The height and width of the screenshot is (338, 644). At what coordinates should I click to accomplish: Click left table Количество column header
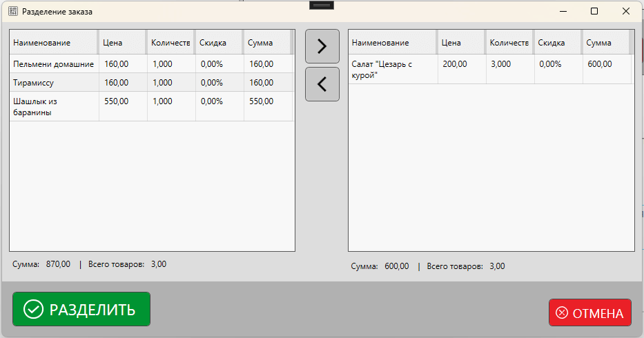170,43
